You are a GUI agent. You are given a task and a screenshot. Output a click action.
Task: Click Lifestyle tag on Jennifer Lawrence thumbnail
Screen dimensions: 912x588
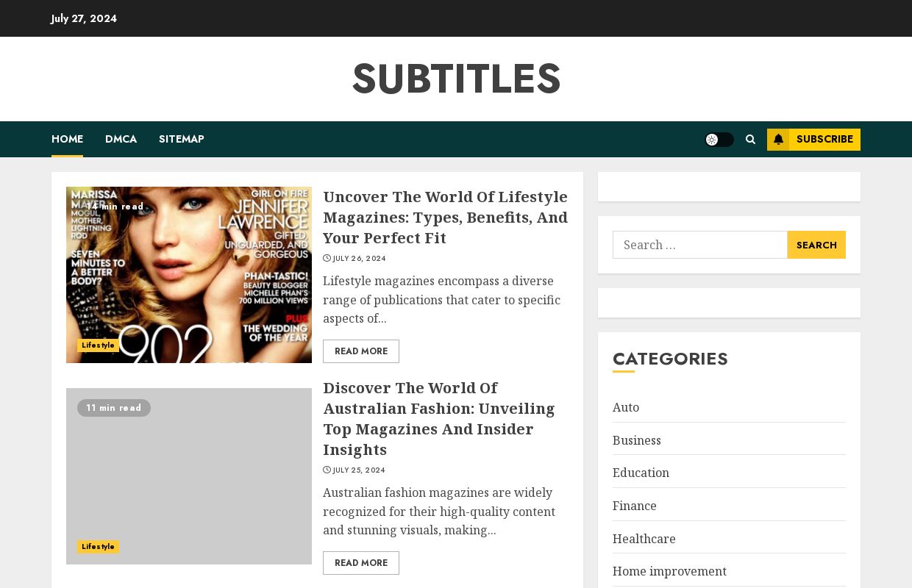click(x=98, y=345)
